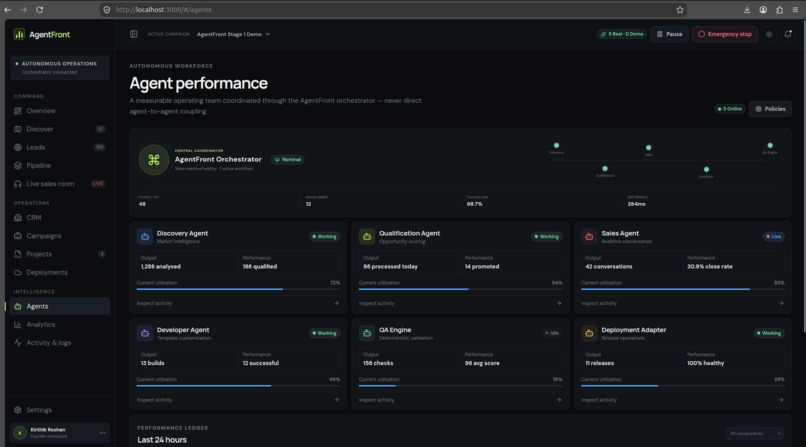The height and width of the screenshot is (447, 806).
Task: Click the QA Engine icon
Action: point(367,333)
